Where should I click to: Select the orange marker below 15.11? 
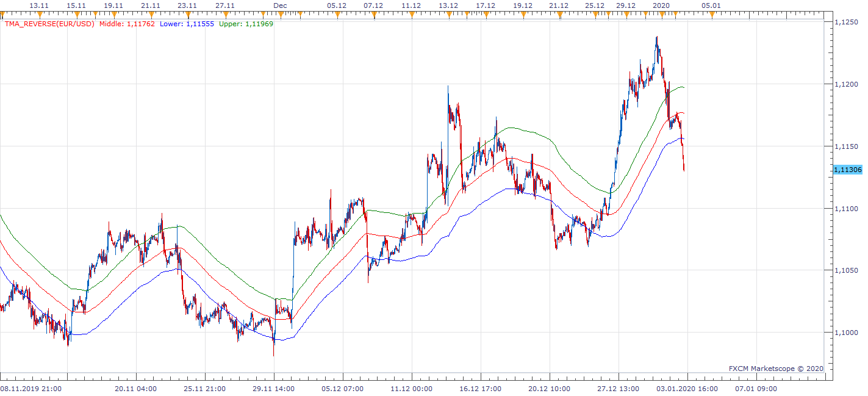[x=77, y=14]
